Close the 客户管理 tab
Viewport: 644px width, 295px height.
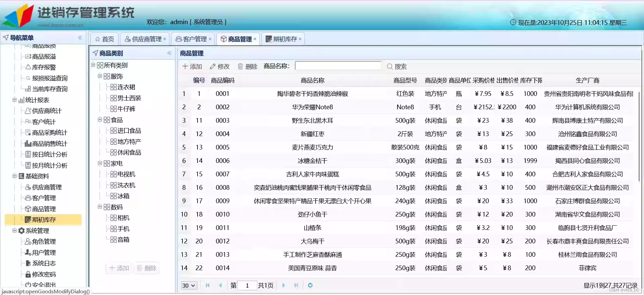[x=210, y=39]
